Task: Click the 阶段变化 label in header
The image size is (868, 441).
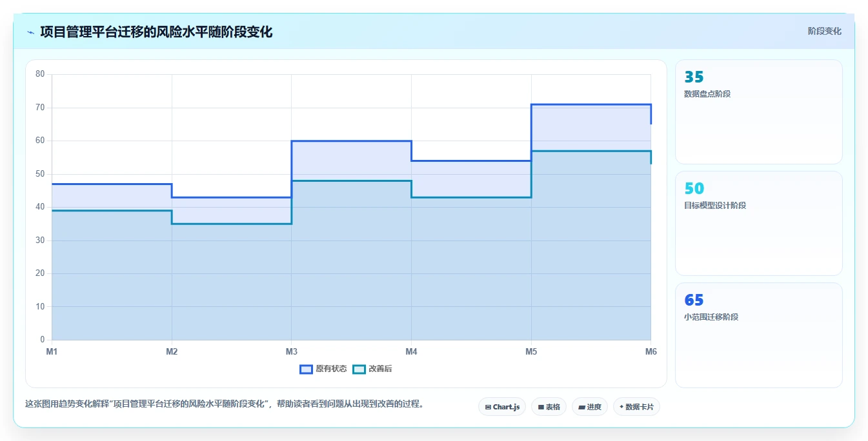Action: pyautogui.click(x=824, y=31)
